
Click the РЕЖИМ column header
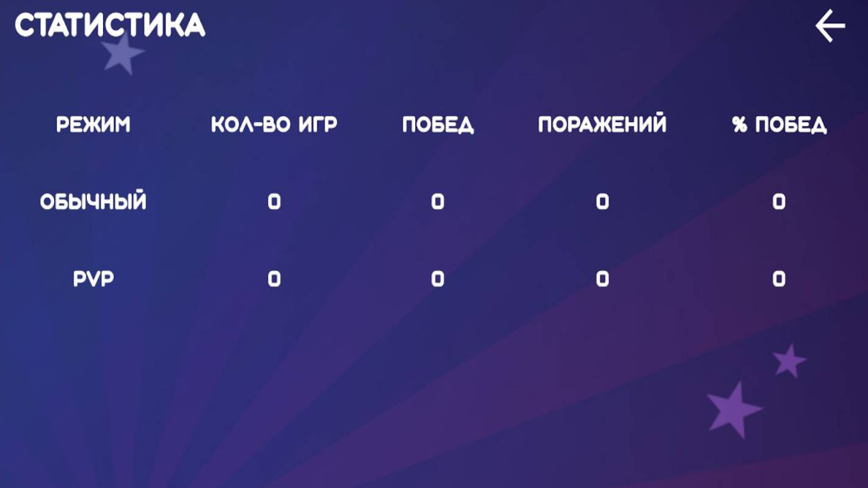tap(93, 125)
